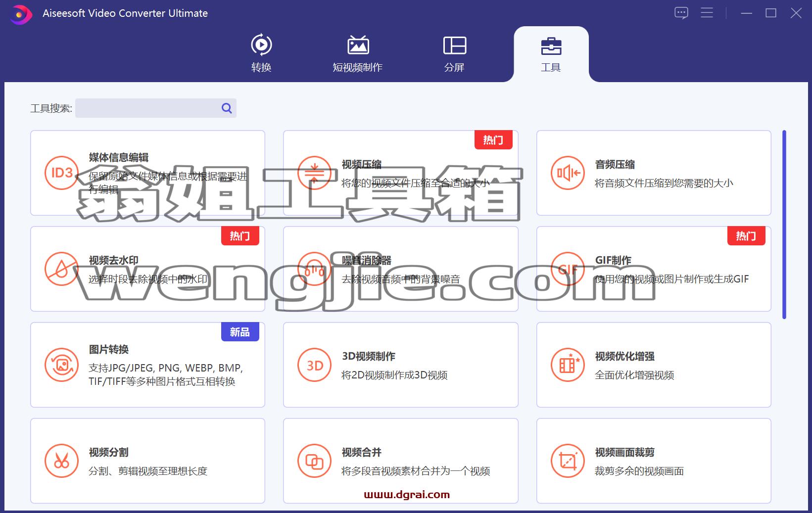Click the 噪音消除器 headphone icon
Image resolution: width=812 pixels, height=513 pixels.
[x=315, y=269]
